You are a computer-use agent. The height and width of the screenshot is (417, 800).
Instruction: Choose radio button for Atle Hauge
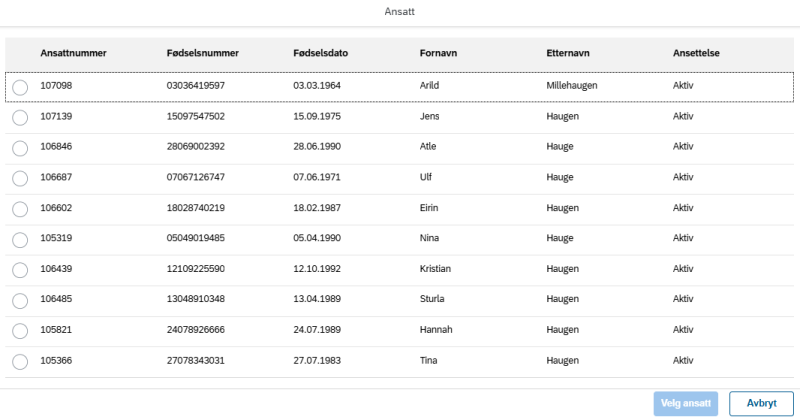pyautogui.click(x=20, y=149)
